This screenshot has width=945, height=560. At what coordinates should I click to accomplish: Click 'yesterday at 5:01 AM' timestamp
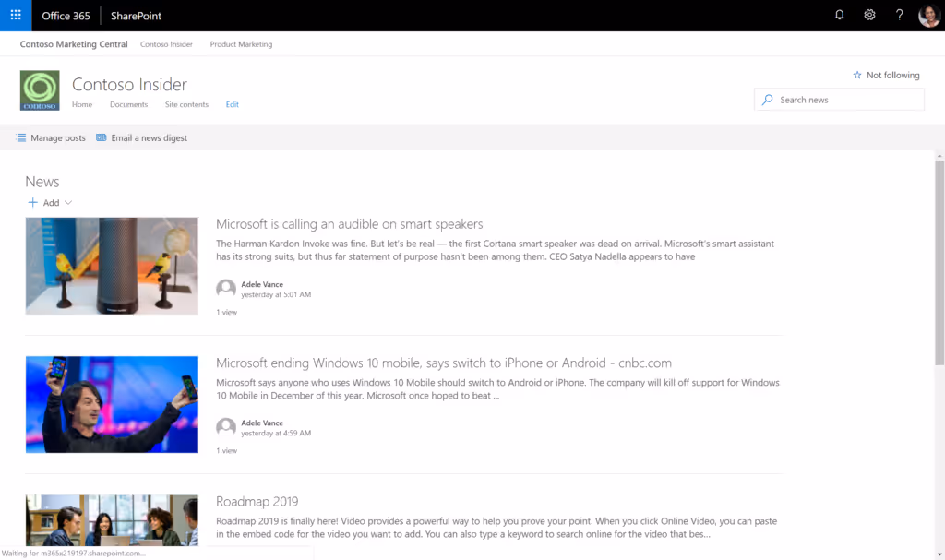[276, 294]
